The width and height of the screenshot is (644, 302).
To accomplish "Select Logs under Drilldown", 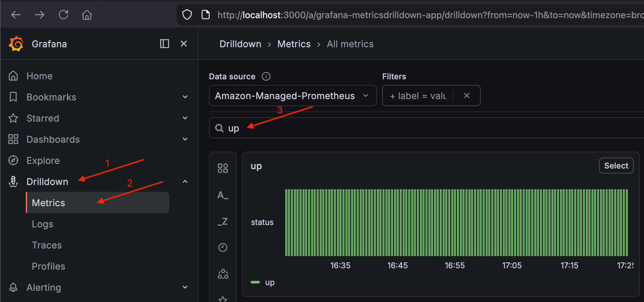I will pos(42,224).
